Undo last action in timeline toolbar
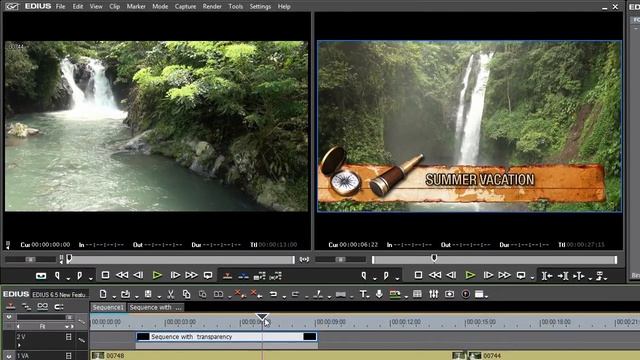The width and height of the screenshot is (640, 360). pyautogui.click(x=273, y=294)
